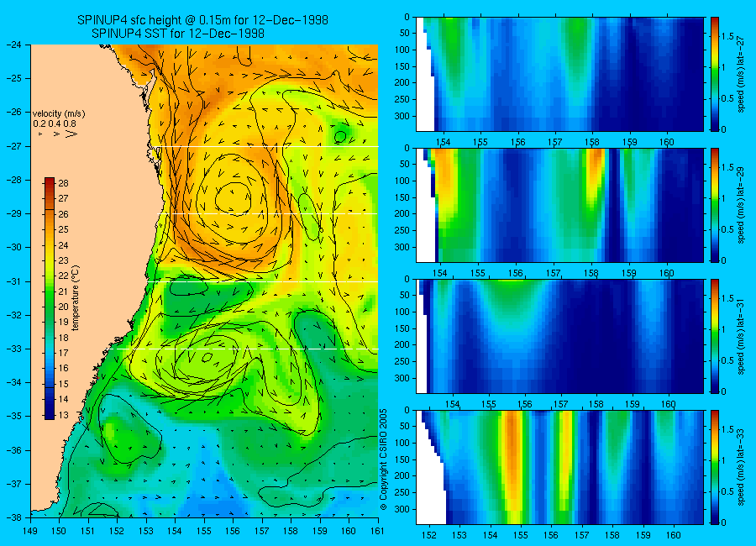Click the '156' longitude label under the map
This screenshot has width=756, height=546.
[x=233, y=531]
